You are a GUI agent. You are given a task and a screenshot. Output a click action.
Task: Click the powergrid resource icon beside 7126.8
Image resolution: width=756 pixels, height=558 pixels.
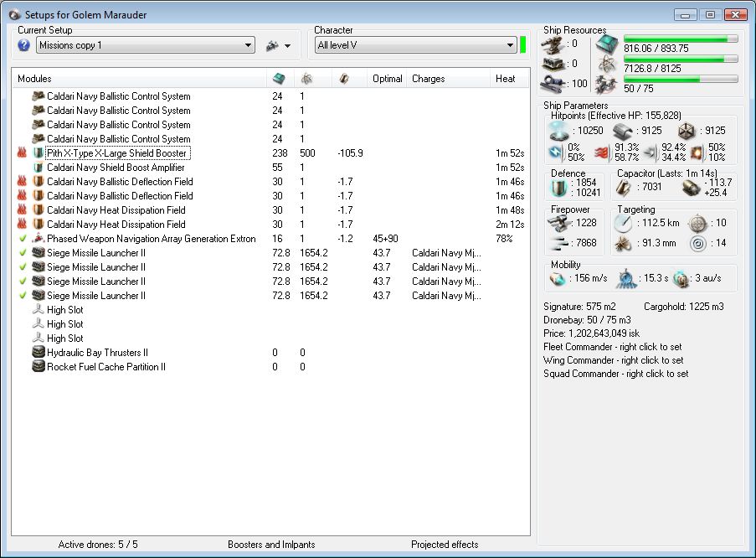(x=606, y=65)
